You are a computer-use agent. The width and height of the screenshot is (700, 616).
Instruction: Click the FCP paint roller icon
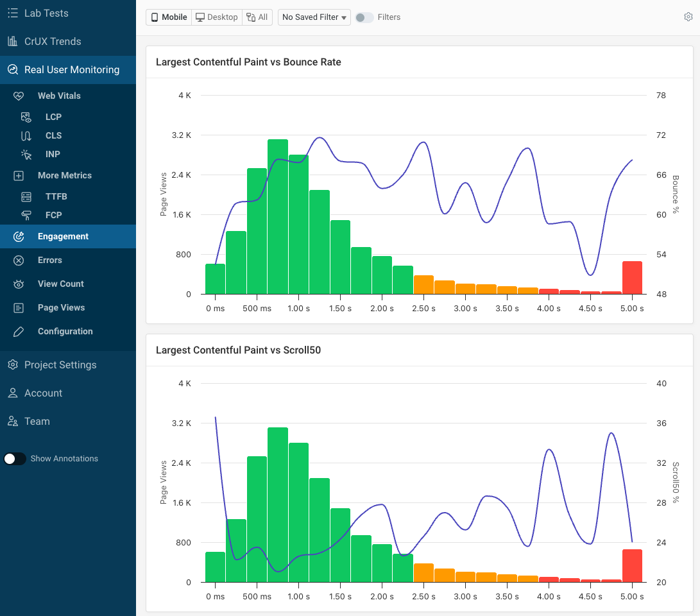26,215
